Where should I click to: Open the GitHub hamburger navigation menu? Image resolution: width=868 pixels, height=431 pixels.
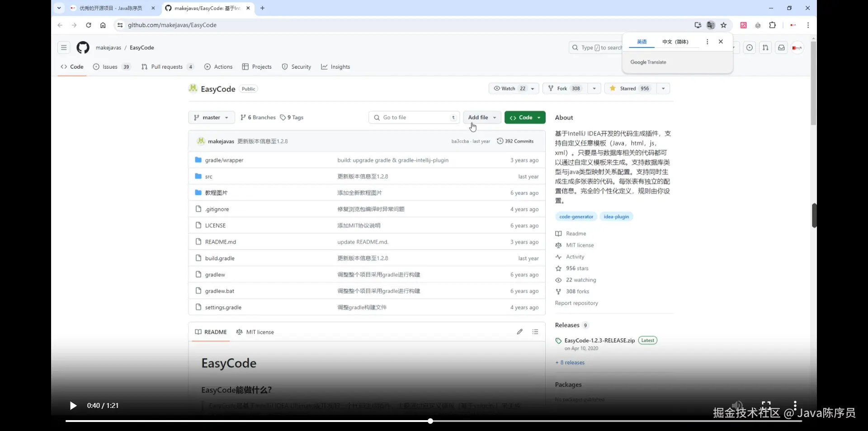64,47
